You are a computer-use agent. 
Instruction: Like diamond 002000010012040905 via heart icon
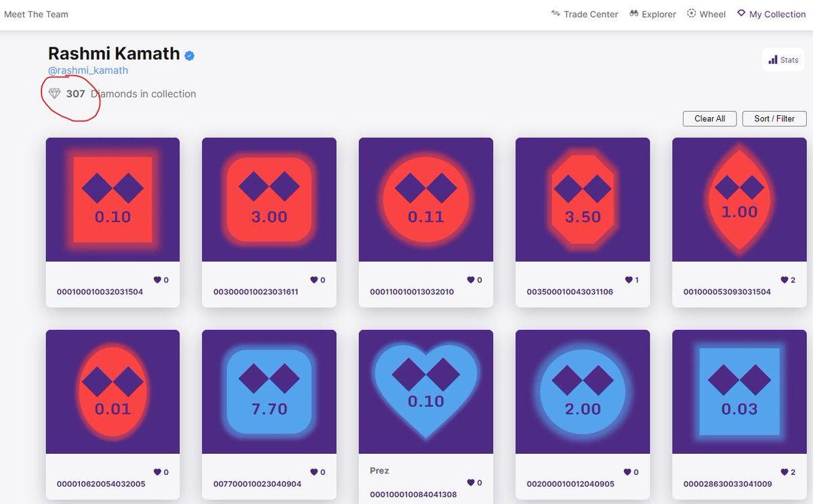pos(627,472)
